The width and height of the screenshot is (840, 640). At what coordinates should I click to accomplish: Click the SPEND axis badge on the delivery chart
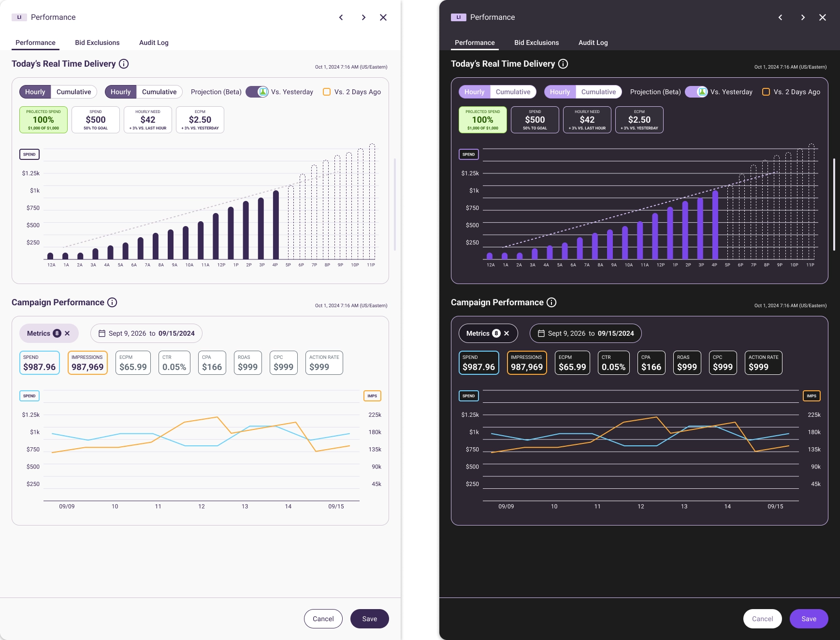pyautogui.click(x=29, y=154)
